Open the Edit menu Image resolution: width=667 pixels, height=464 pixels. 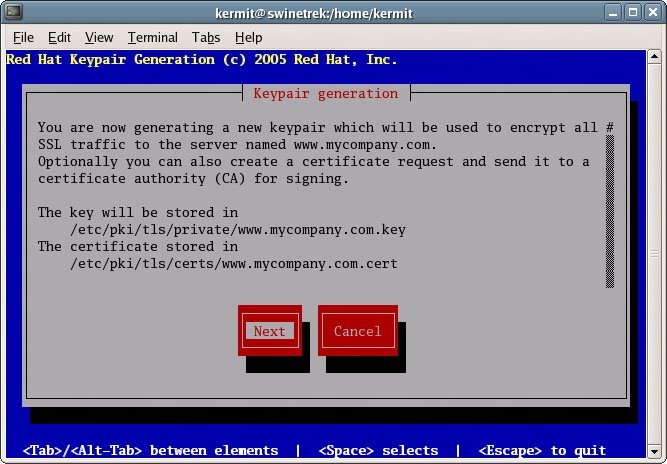59,37
